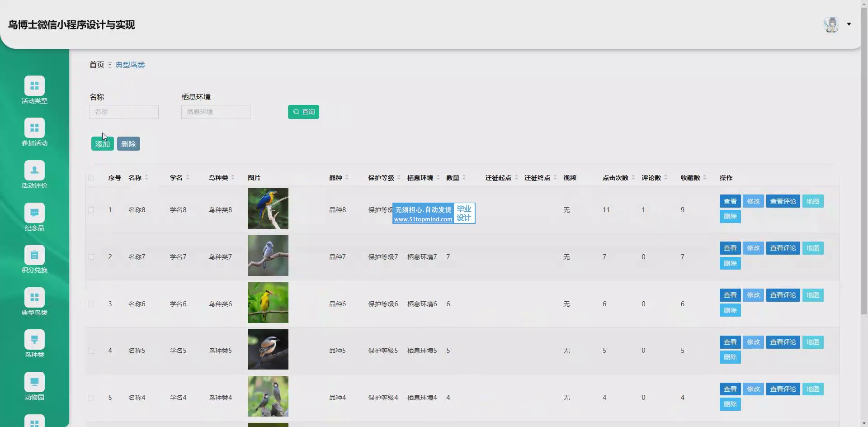Viewport: 868px width, 427px height.
Task: Check the checkbox for row 名称8
Action: tap(91, 210)
